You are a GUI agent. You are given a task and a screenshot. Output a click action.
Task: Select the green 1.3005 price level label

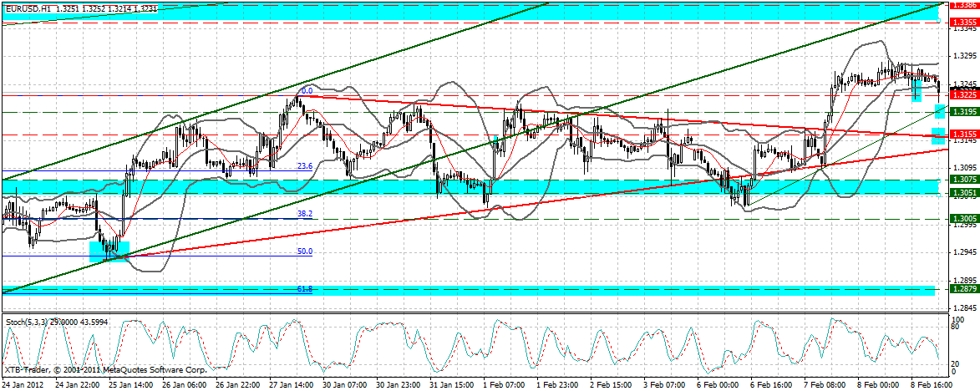tap(964, 219)
